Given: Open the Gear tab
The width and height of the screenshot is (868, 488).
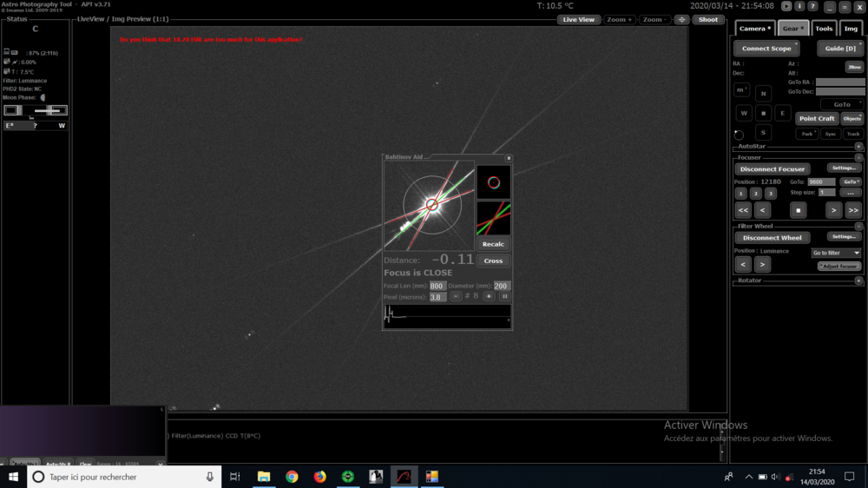Looking at the screenshot, I should [792, 29].
